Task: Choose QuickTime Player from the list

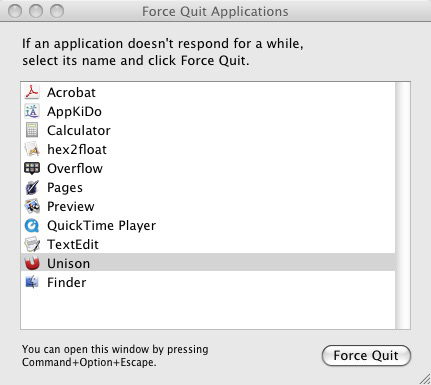Action: (208, 225)
